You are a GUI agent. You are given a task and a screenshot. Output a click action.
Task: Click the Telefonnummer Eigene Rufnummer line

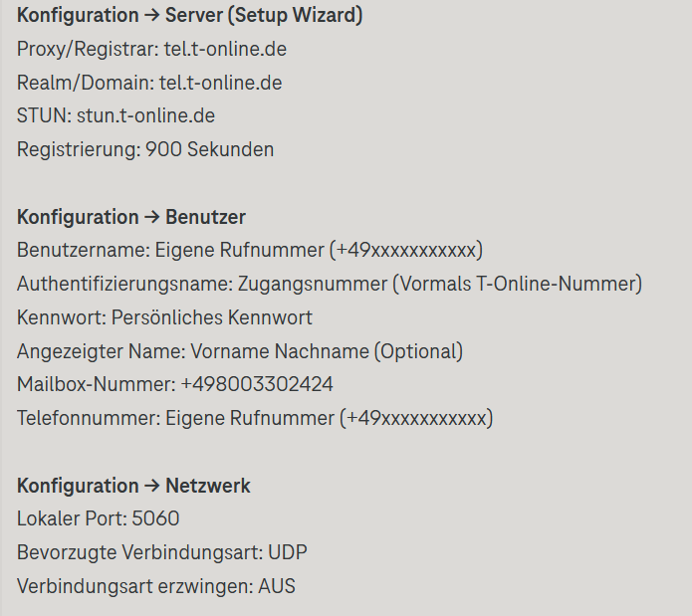click(255, 418)
